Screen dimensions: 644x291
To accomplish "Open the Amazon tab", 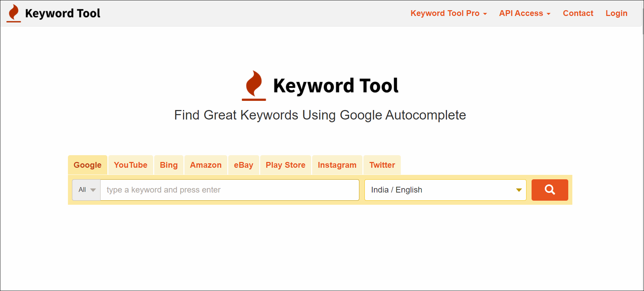I will (x=206, y=165).
